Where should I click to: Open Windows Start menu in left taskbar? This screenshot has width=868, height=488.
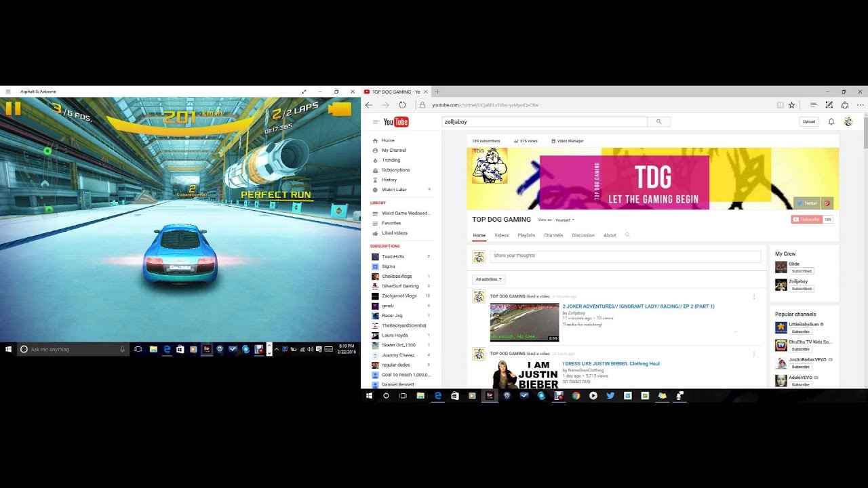tap(8, 349)
